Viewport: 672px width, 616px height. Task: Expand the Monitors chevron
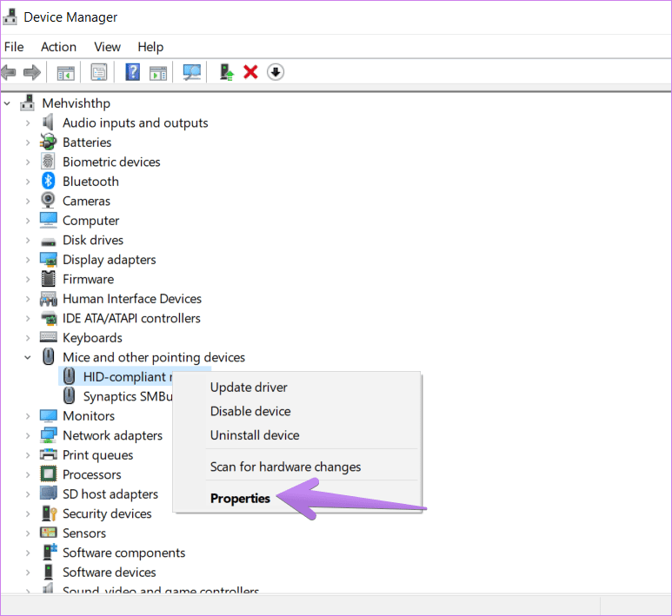click(x=28, y=416)
